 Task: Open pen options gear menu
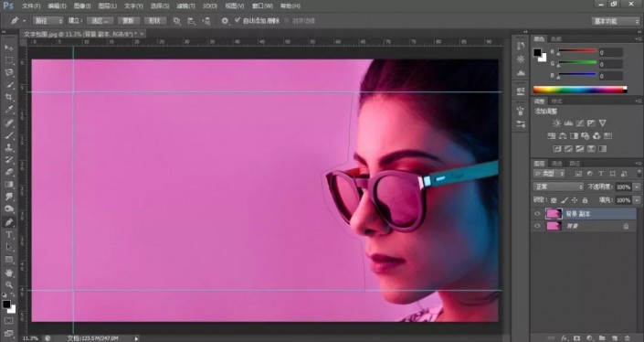coord(225,21)
